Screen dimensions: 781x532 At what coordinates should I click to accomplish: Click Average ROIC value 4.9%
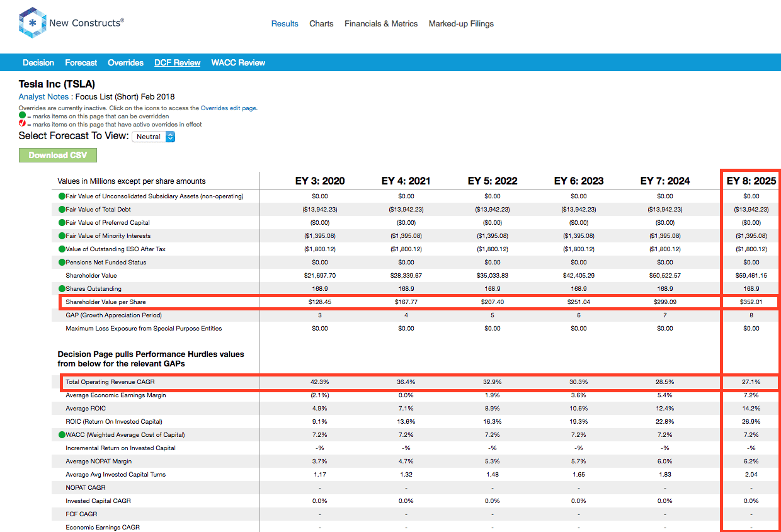[x=320, y=408]
